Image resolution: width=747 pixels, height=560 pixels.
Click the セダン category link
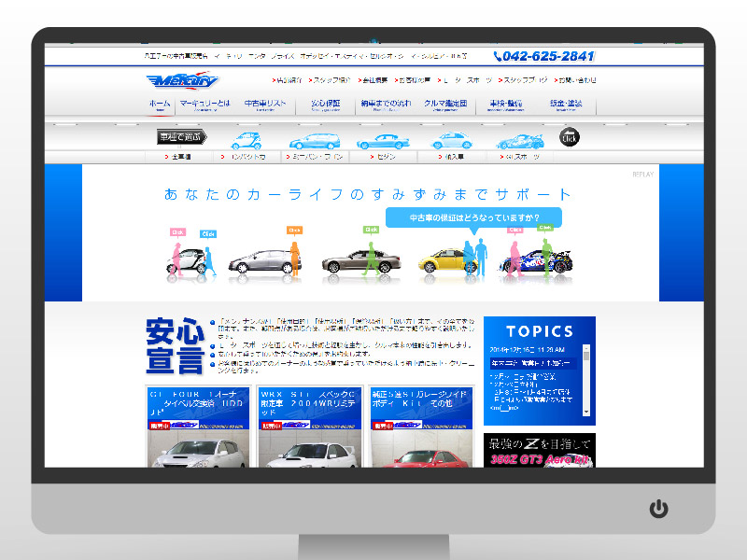tap(385, 157)
